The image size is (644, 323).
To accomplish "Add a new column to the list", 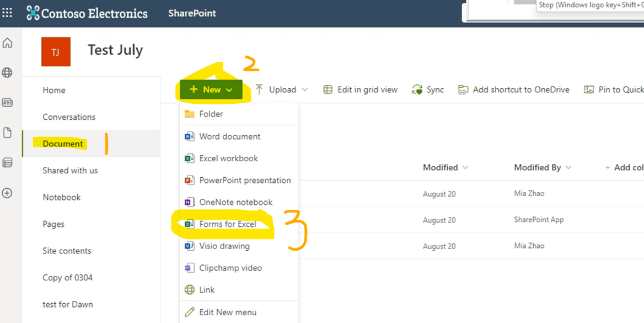I will coord(624,167).
